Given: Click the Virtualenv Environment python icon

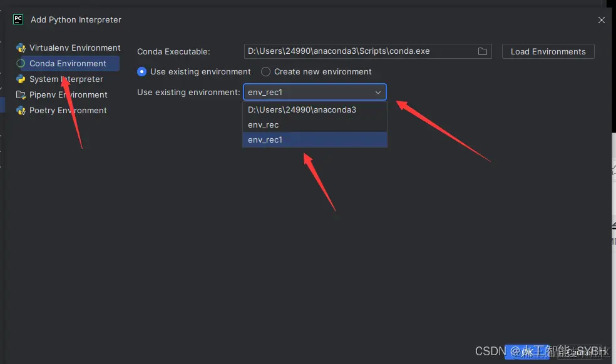Looking at the screenshot, I should tap(21, 48).
